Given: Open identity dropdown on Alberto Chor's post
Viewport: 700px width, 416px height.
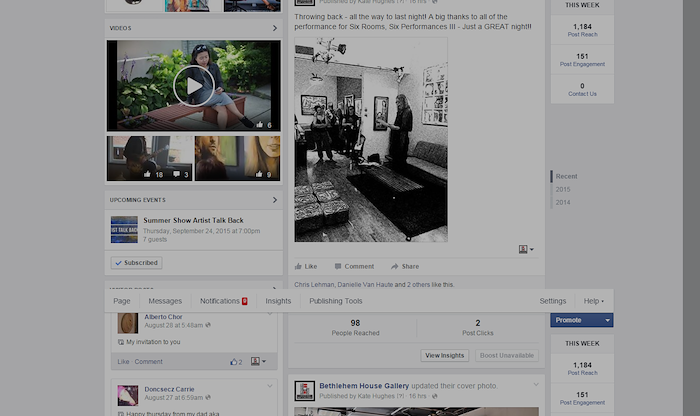Looking at the screenshot, I should point(258,361).
